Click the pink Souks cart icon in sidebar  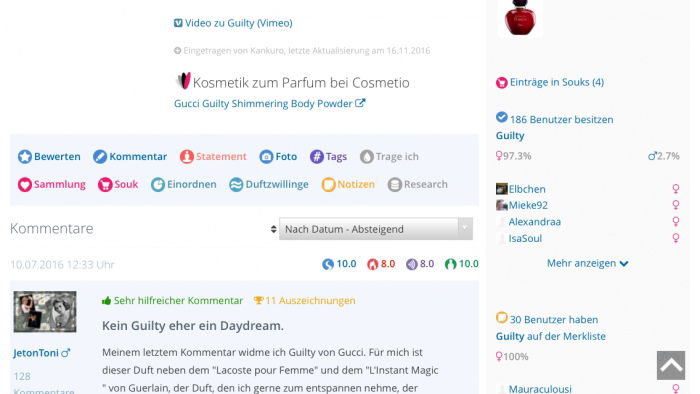click(501, 83)
